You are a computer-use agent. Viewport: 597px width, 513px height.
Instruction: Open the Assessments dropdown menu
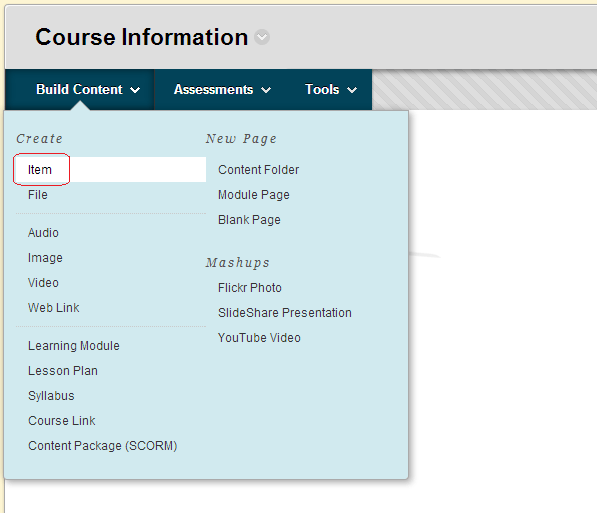(222, 90)
